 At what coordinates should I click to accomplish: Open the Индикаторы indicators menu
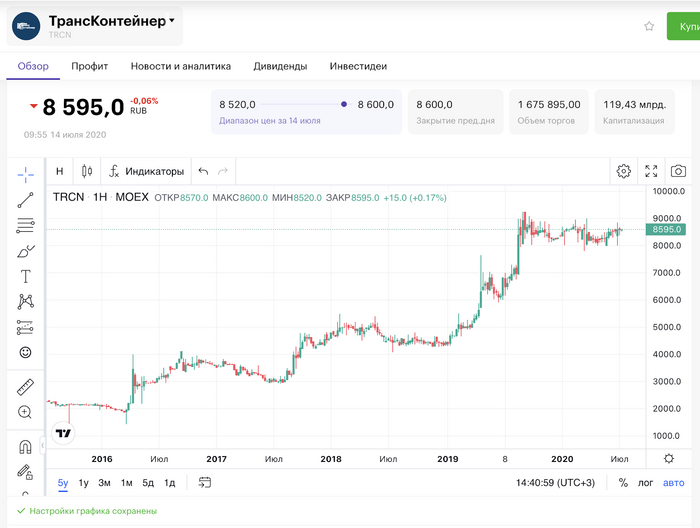point(146,171)
